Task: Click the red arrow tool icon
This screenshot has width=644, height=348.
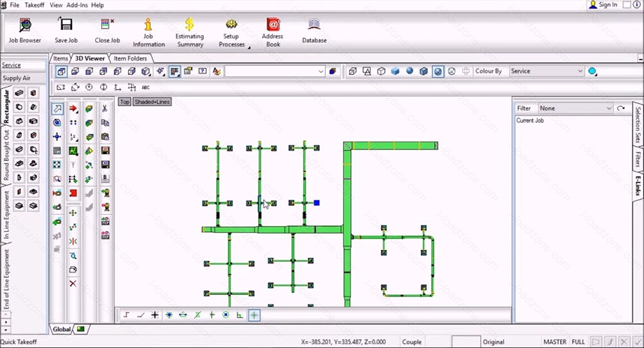Action: (x=73, y=109)
